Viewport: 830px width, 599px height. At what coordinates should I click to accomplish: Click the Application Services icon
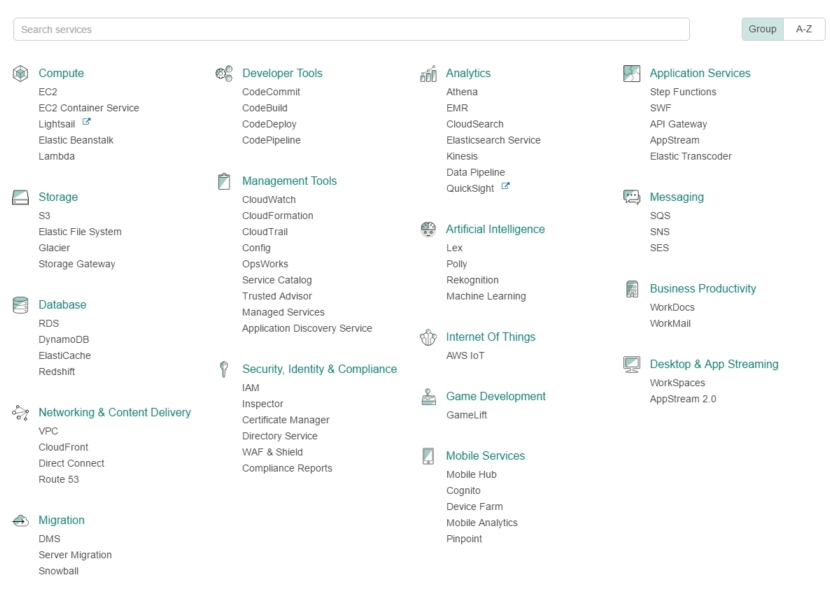(631, 73)
